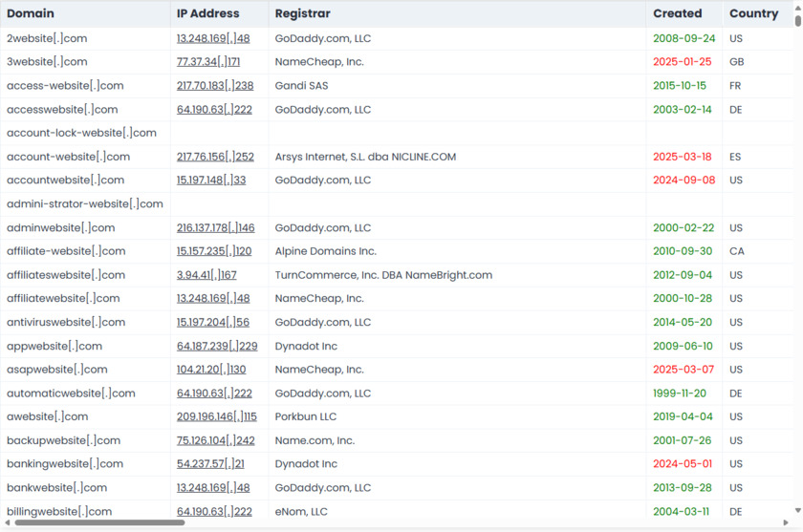Click created date 2025-03-07
The image size is (803, 532).
(x=684, y=370)
